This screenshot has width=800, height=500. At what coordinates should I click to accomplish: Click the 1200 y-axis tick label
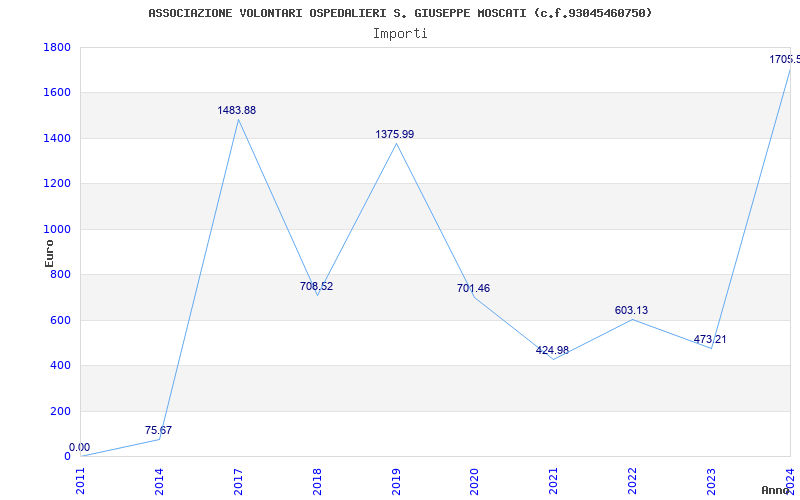(57, 184)
